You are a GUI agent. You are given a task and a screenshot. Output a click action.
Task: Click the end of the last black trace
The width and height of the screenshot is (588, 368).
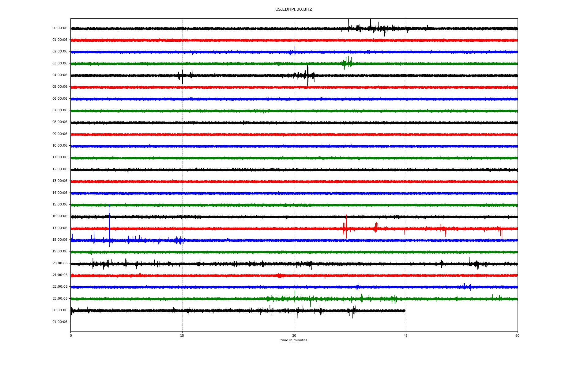405,311
